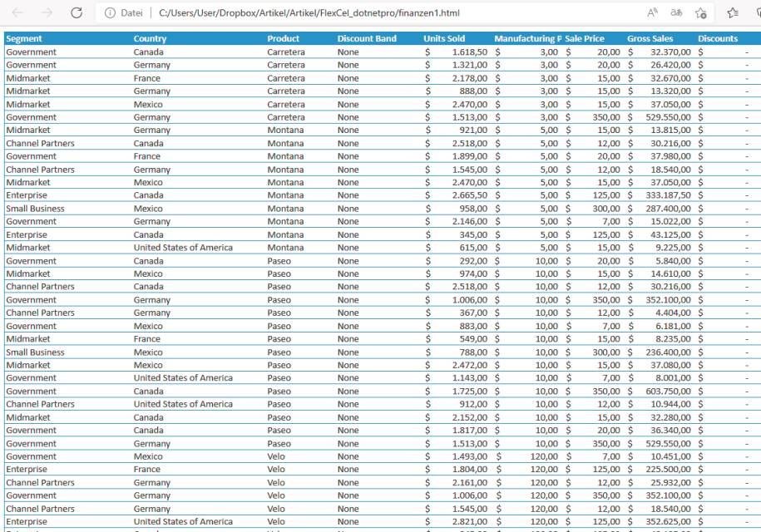Click the browser forward arrow
Image resolution: width=761 pixels, height=532 pixels.
point(47,12)
